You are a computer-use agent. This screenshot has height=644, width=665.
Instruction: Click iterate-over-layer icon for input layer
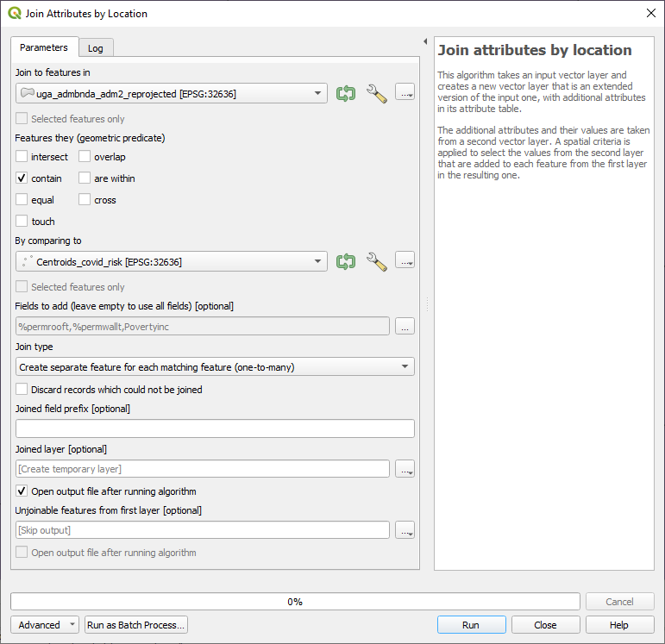[346, 93]
